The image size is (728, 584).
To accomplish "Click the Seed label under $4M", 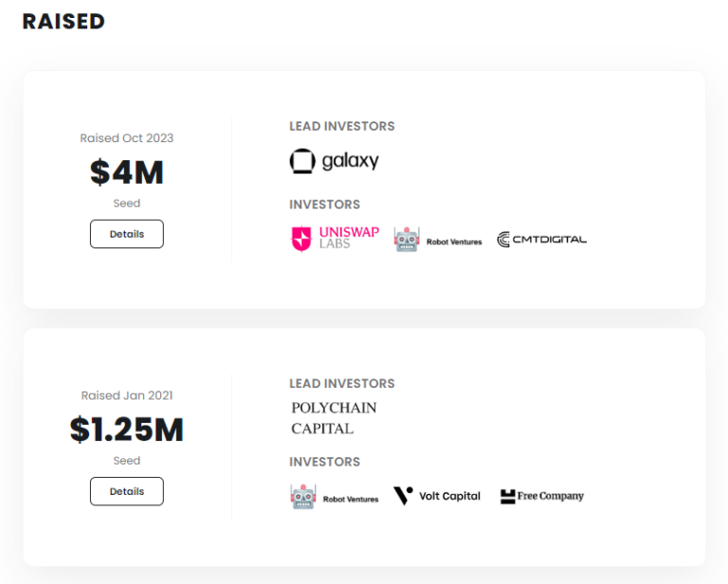I will pyautogui.click(x=127, y=203).
